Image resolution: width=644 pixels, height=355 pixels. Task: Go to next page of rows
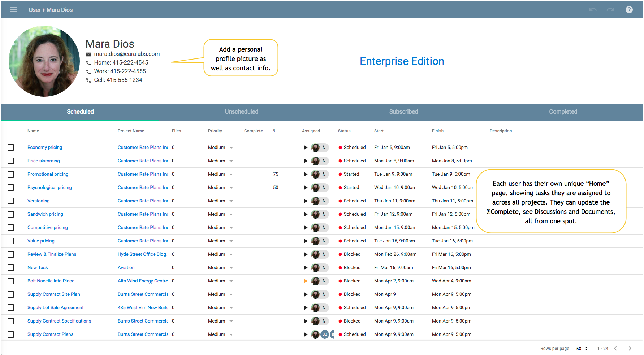pos(630,349)
